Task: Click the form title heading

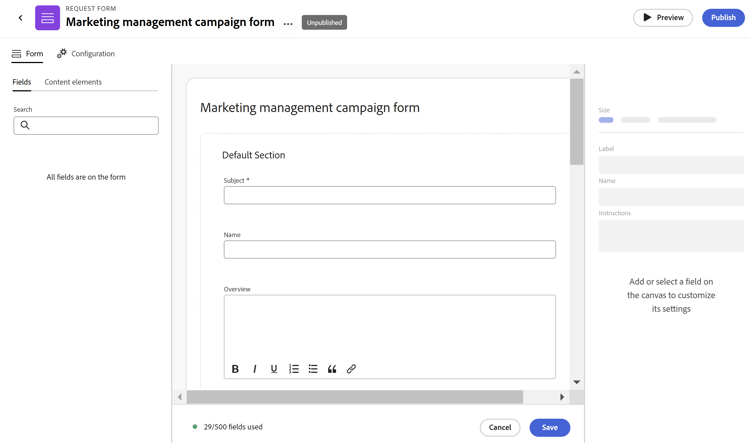Action: pos(309,108)
